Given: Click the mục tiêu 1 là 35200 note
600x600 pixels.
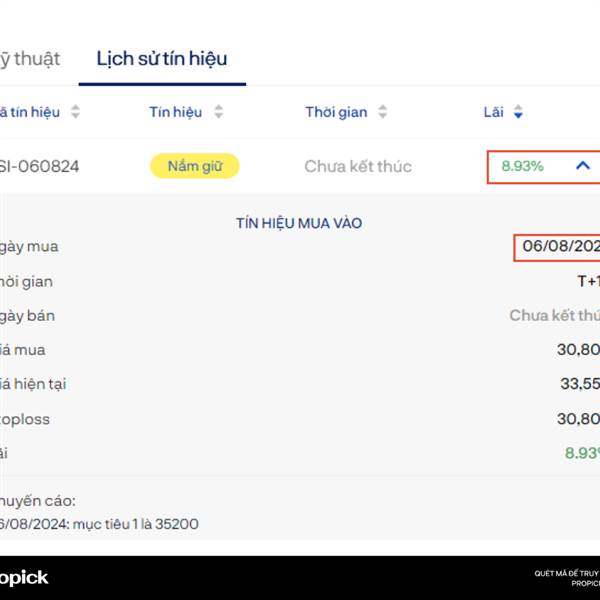Looking at the screenshot, I should [135, 524].
